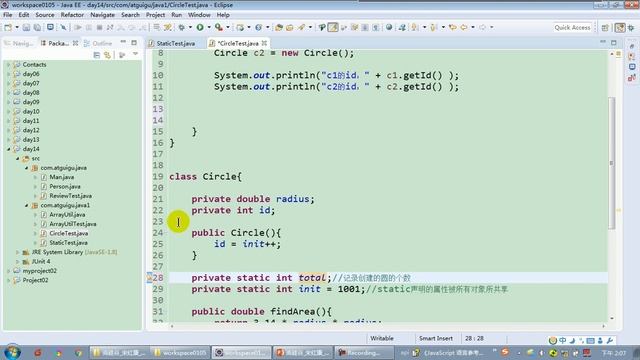Screen dimensions: 640x360
Task: Open the Refactor menu
Action: (72, 15)
